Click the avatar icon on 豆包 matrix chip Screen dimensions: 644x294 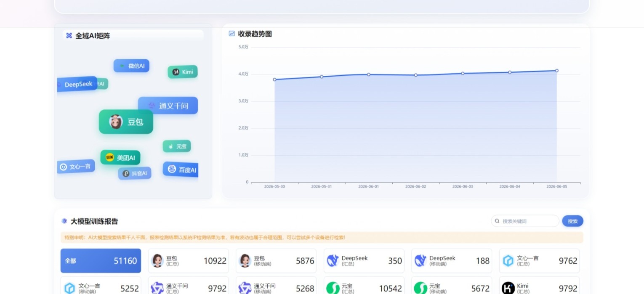116,122
